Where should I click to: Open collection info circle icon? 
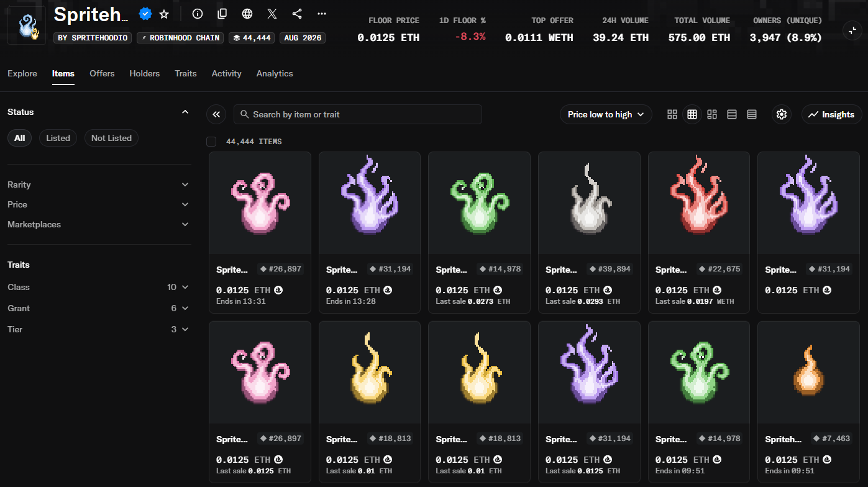click(198, 14)
